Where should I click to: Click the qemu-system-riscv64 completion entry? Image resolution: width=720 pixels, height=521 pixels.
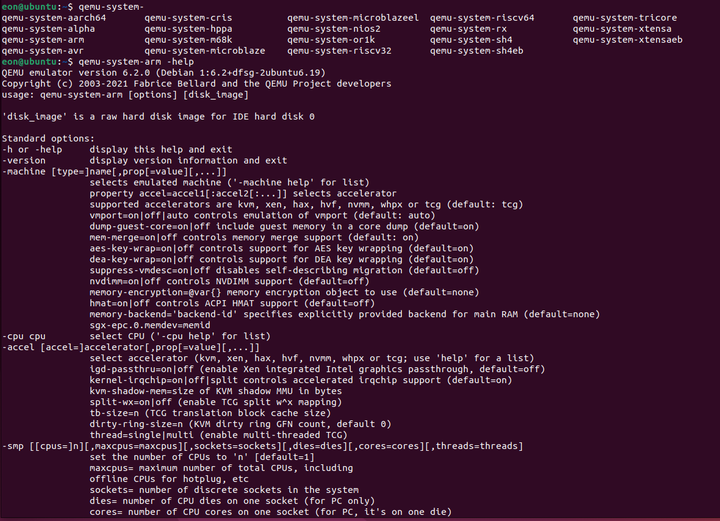tap(482, 18)
